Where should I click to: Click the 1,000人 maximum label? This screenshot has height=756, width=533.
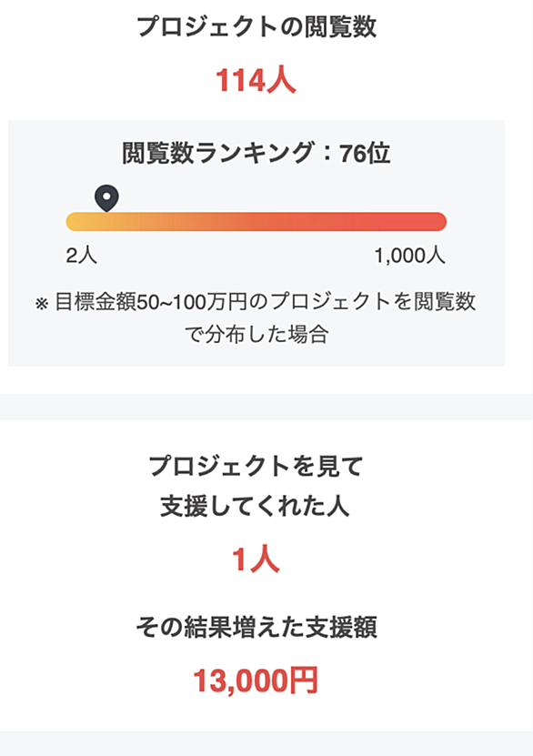[x=409, y=255]
